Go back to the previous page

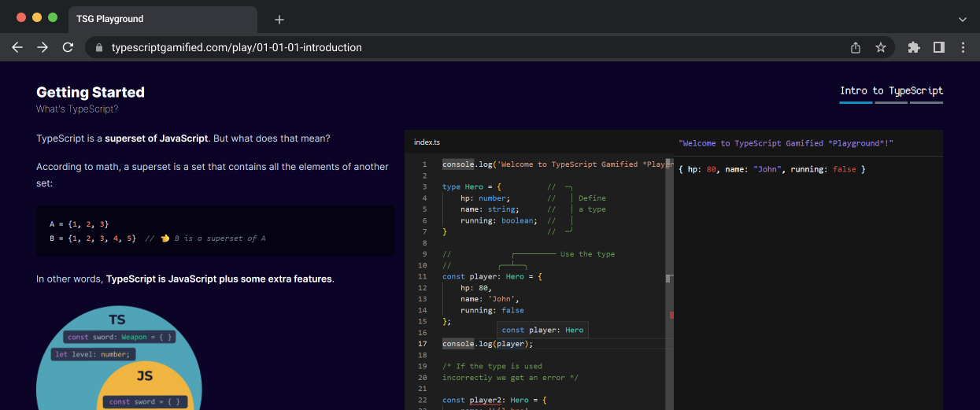(x=17, y=47)
